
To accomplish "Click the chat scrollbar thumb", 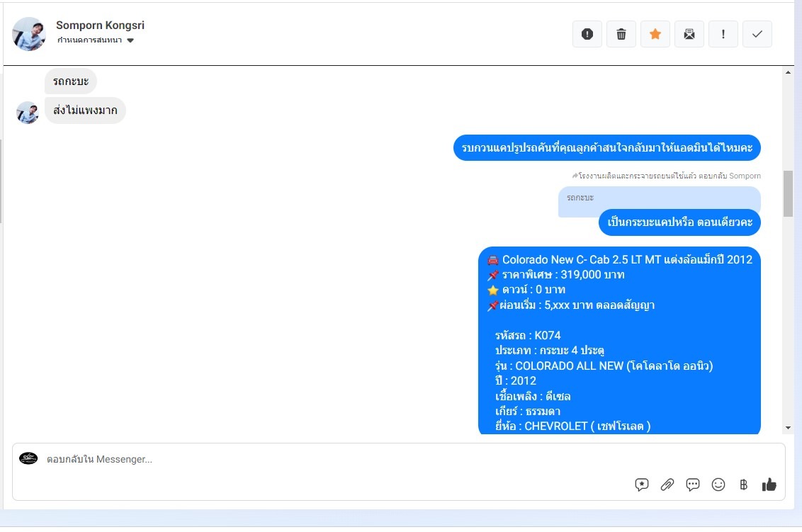I will point(788,194).
